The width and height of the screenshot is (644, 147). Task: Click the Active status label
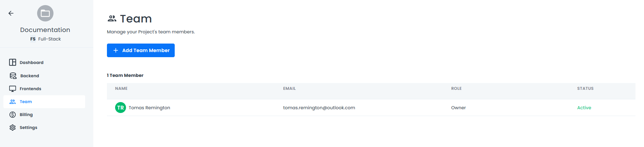(x=584, y=108)
